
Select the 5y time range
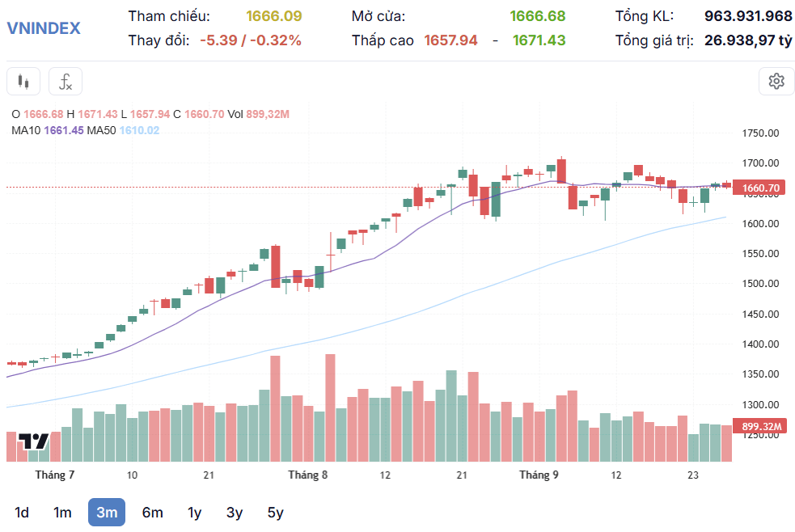pyautogui.click(x=275, y=513)
